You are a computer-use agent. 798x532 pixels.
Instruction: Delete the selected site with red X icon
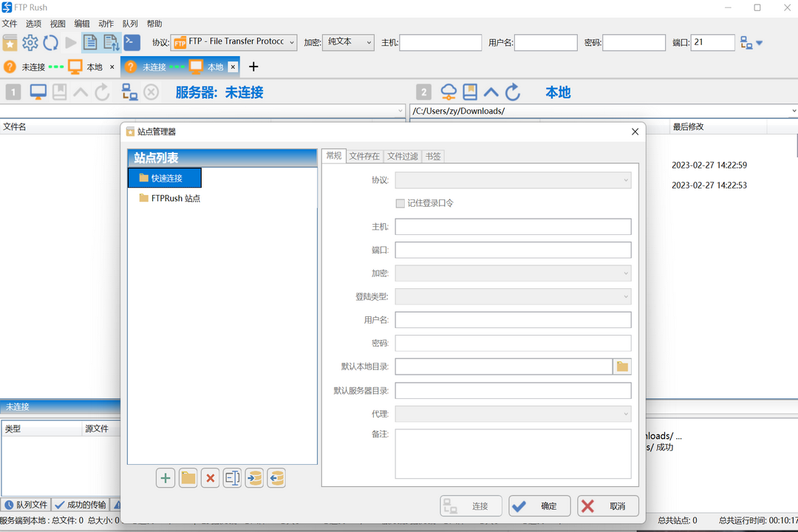click(x=210, y=478)
